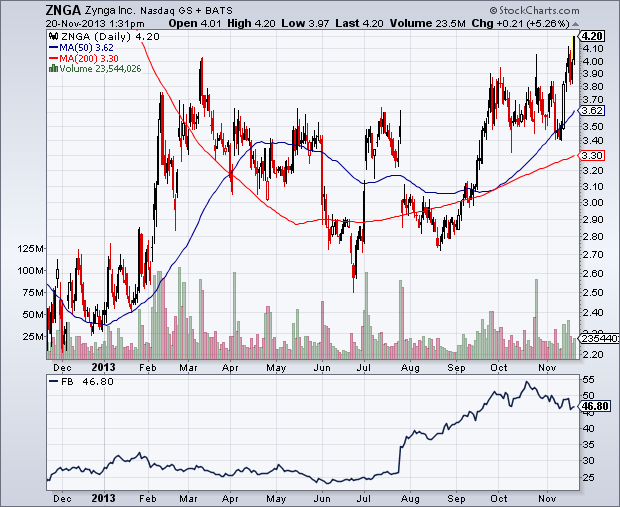Click the 3.10 price axis label
Image resolution: width=620 pixels, height=507 pixels.
click(593, 187)
